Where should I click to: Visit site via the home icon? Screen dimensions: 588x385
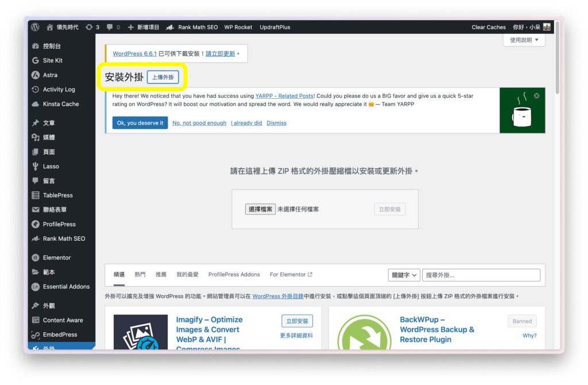[49, 27]
